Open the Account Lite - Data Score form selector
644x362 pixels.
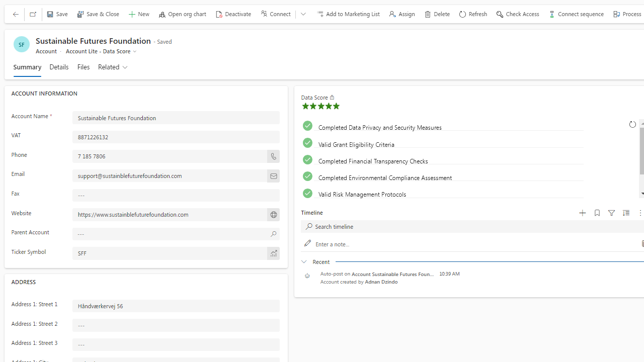pyautogui.click(x=101, y=51)
